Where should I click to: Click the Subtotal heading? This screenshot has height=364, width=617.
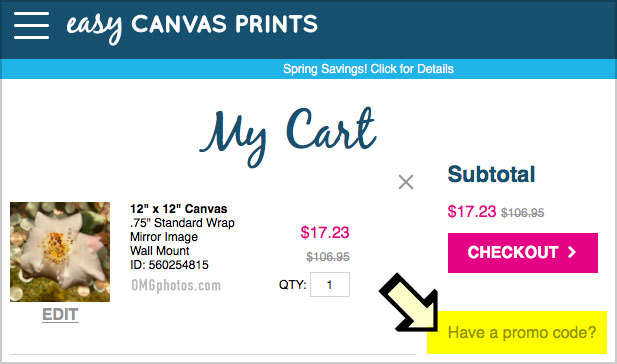tap(491, 174)
